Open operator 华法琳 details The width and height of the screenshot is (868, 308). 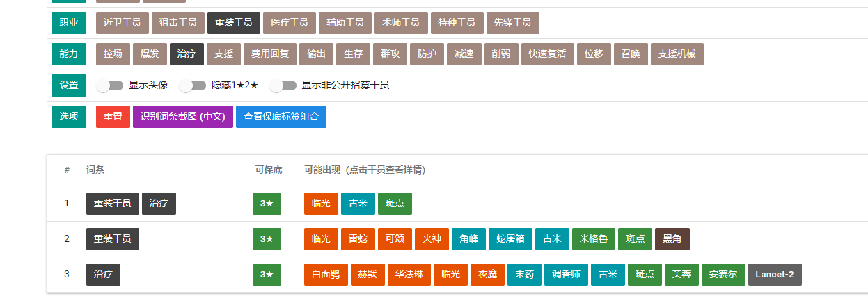pos(409,275)
